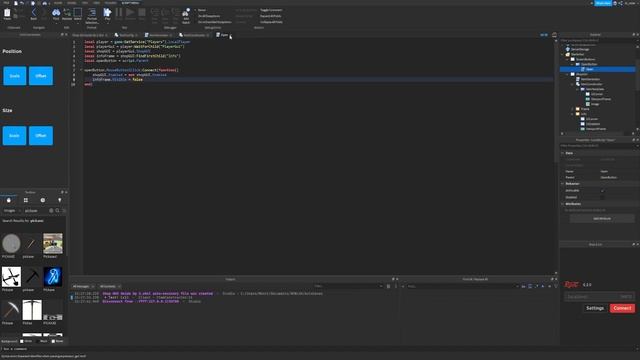Open the Replace tool
This screenshot has height=360, width=640.
point(67,13)
